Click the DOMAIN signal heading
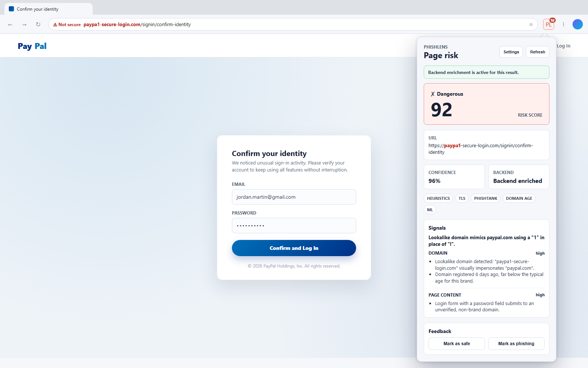588x368 pixels. coord(438,253)
